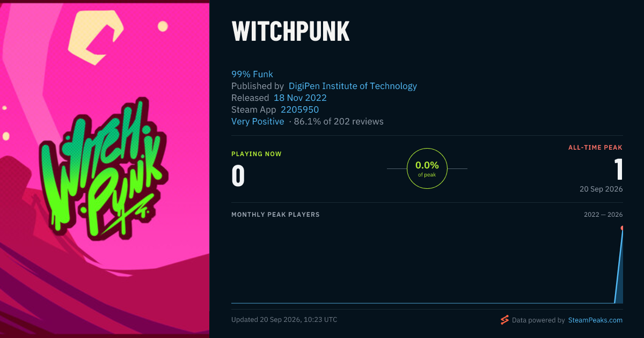Image resolution: width=644 pixels, height=338 pixels.
Task: Click the WITCHPUNK title heading
Action: click(x=291, y=32)
